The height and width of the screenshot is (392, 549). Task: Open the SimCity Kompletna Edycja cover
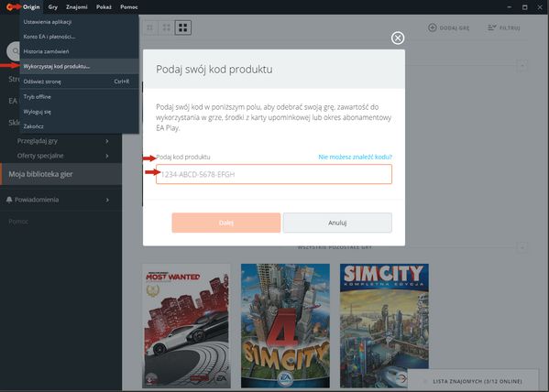click(x=384, y=325)
